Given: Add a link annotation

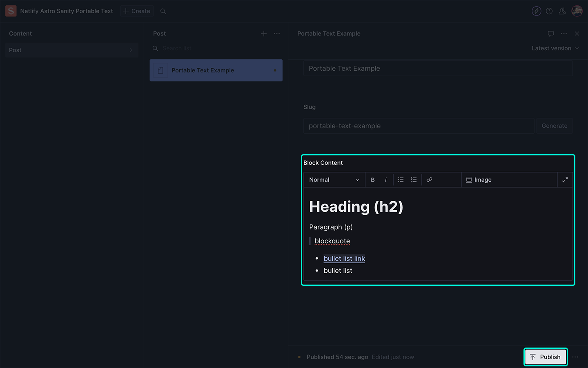Looking at the screenshot, I should (430, 180).
